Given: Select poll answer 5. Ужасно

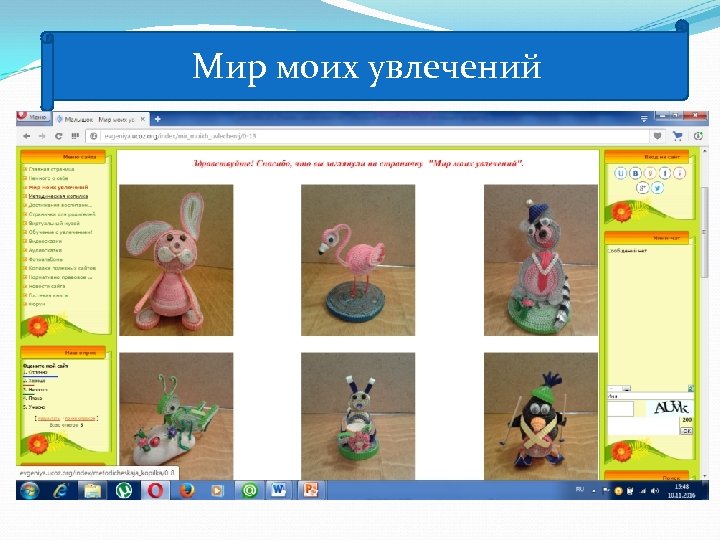Looking at the screenshot, I should pyautogui.click(x=34, y=407).
